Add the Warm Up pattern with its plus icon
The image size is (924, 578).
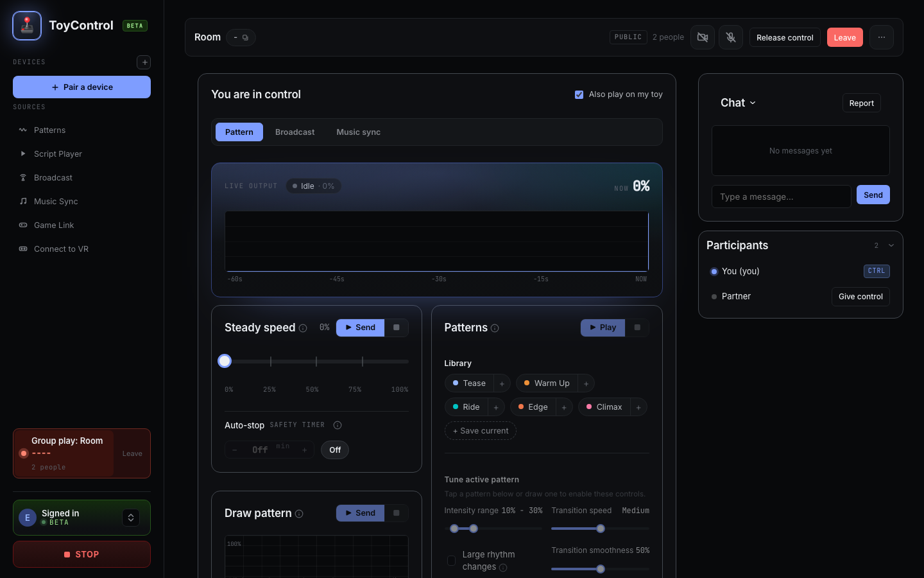point(586,383)
